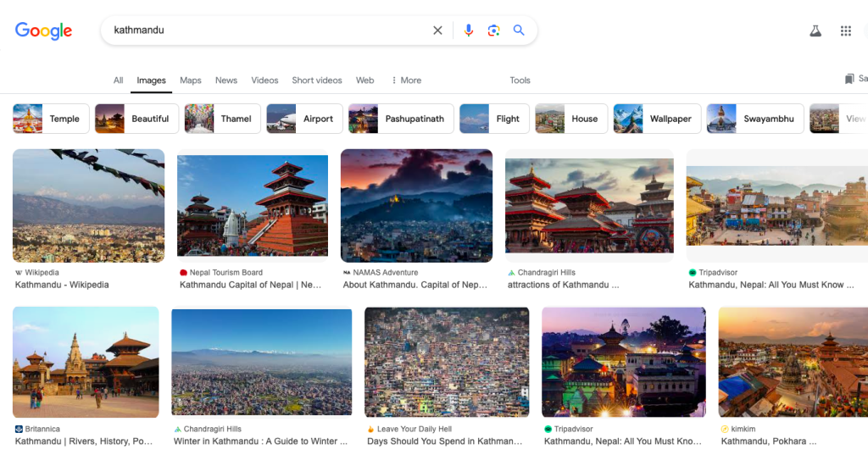Click About Kathmandu. Capital of Nep... link
The width and height of the screenshot is (868, 455).
coord(415,285)
